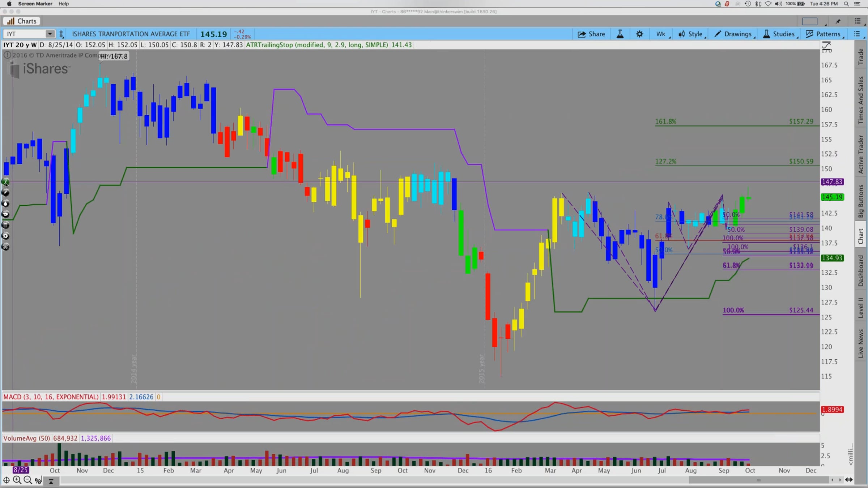Open the Edit studies flask icon
Screen dimensions: 868x488
[620, 34]
